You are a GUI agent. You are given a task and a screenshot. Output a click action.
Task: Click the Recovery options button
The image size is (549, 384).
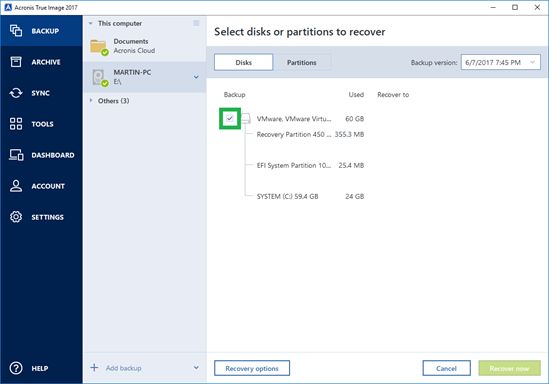pos(252,368)
